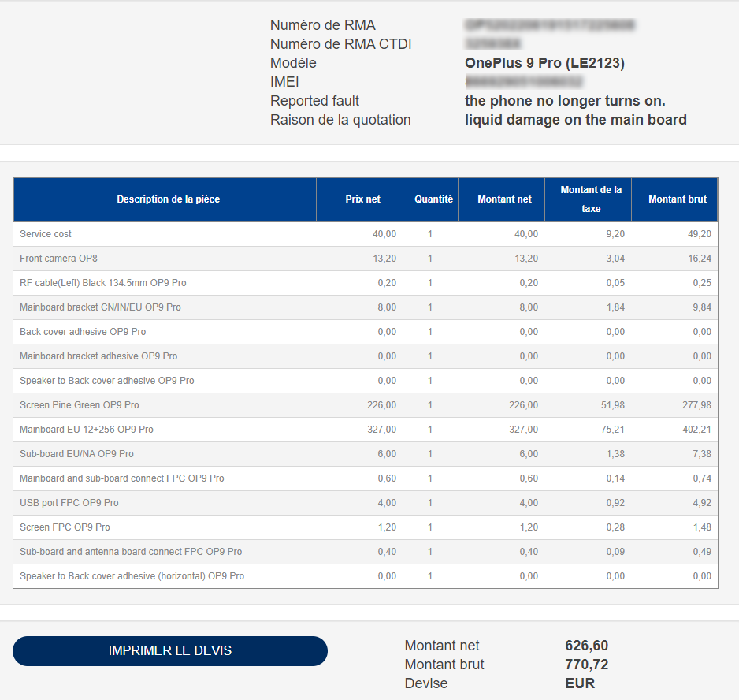Select the 'Front camera OP8' row label
Screen dimensions: 739x700
pyautogui.click(x=58, y=259)
